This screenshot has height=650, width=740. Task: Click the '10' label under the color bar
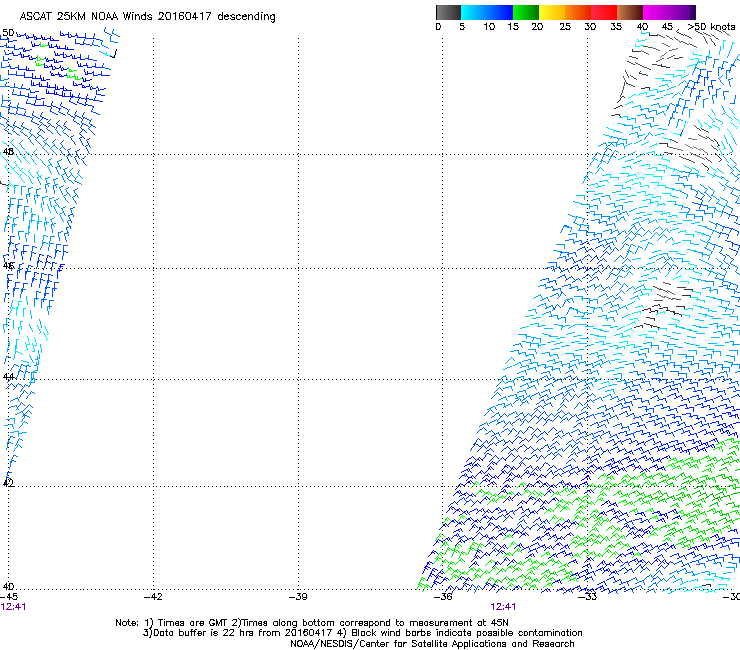(489, 27)
